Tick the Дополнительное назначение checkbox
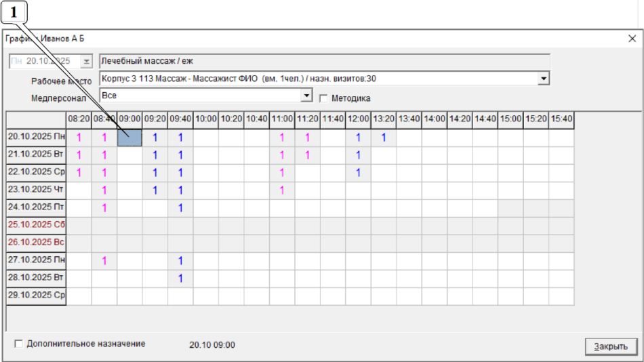Screen dimensions: 644x362 click(x=18, y=344)
